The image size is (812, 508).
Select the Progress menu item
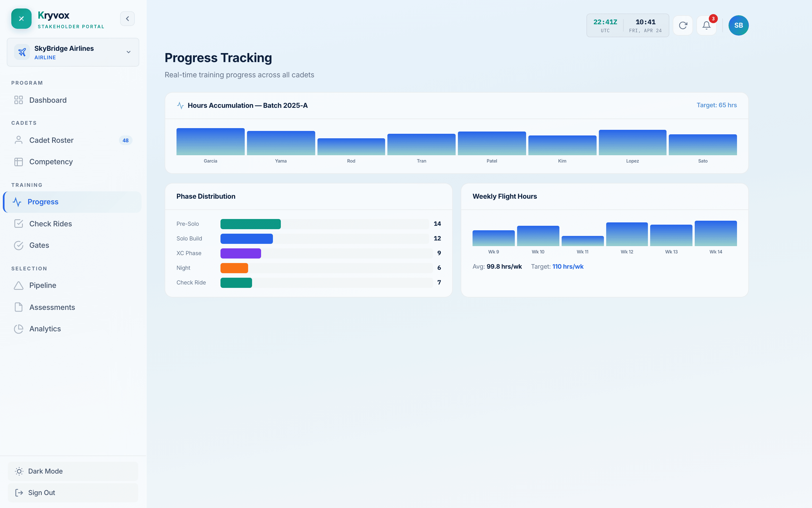coord(72,202)
